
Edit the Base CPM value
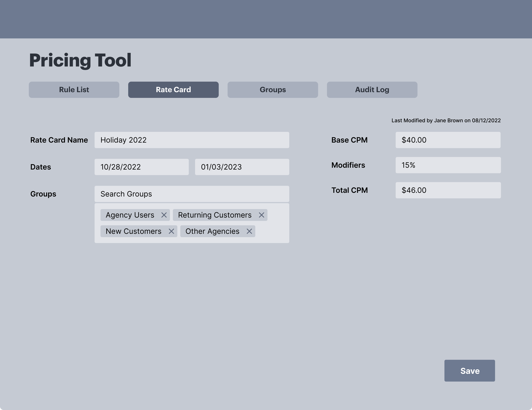[x=448, y=140]
